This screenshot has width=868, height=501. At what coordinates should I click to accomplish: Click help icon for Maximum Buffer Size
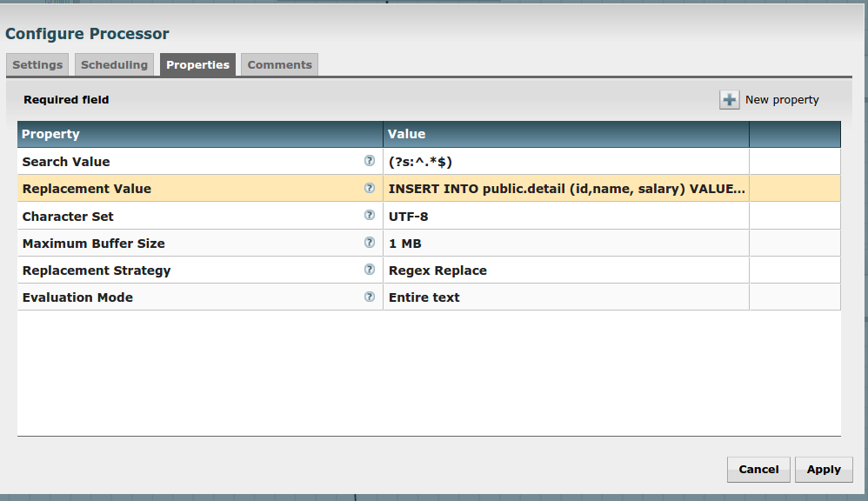(370, 243)
